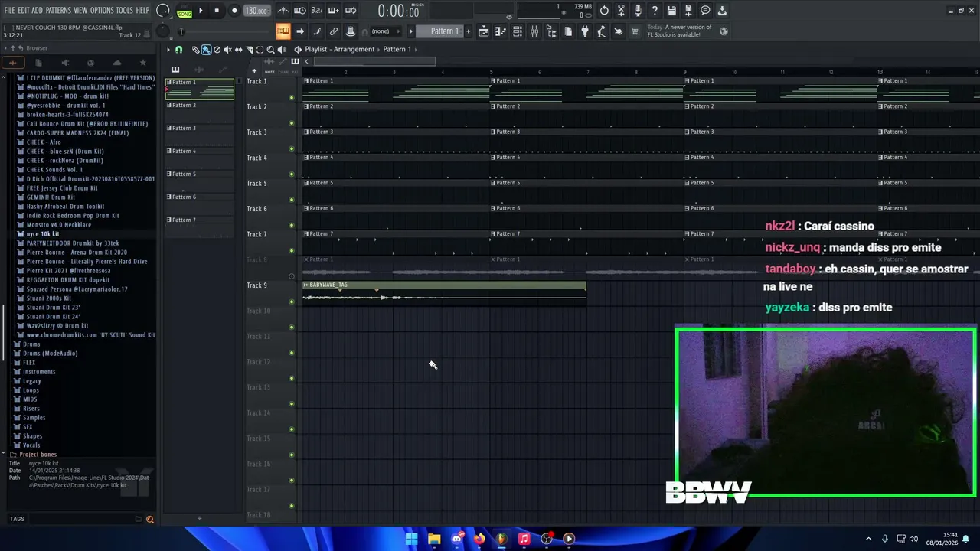Toggle wait for input before recording

(x=300, y=11)
